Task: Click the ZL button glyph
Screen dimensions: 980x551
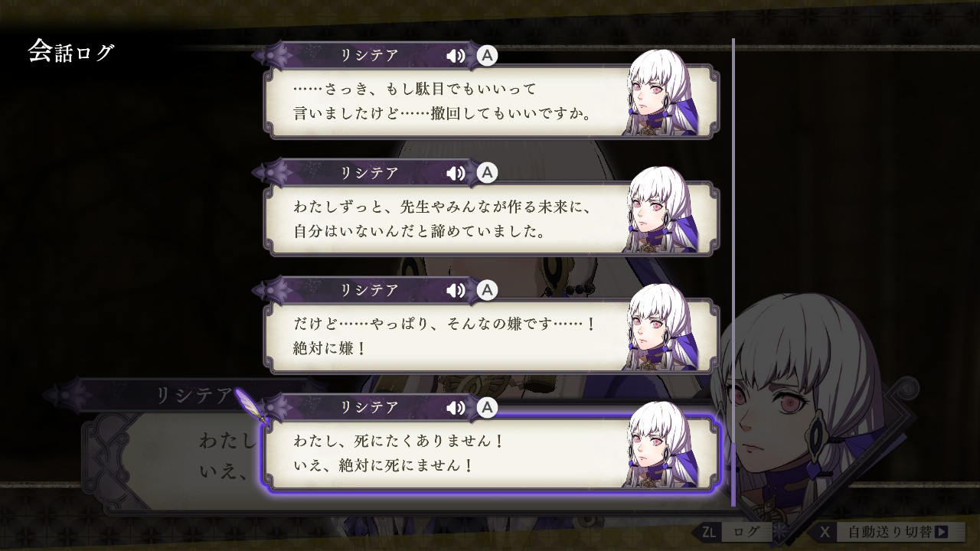Action: tap(709, 532)
